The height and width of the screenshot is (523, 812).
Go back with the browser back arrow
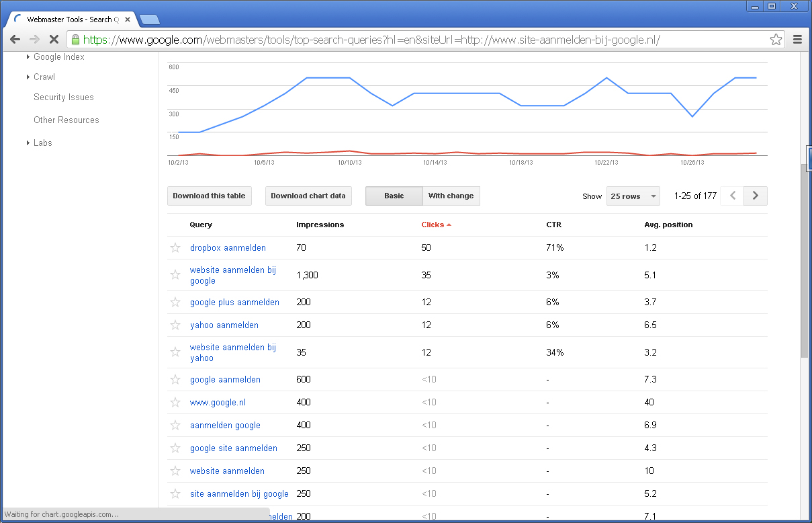[x=15, y=39]
